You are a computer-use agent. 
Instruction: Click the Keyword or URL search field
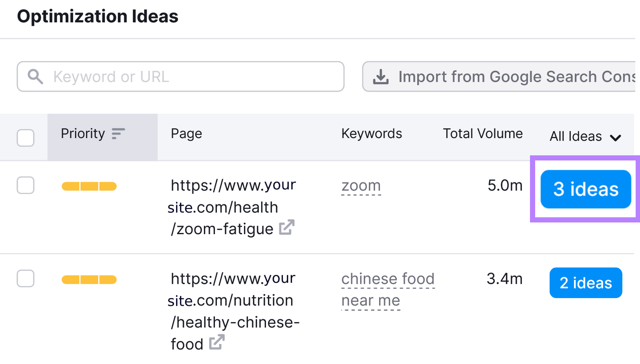tap(180, 76)
